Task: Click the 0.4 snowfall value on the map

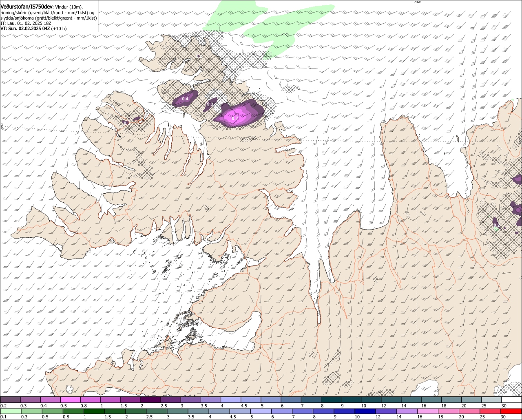Action: 185,99
